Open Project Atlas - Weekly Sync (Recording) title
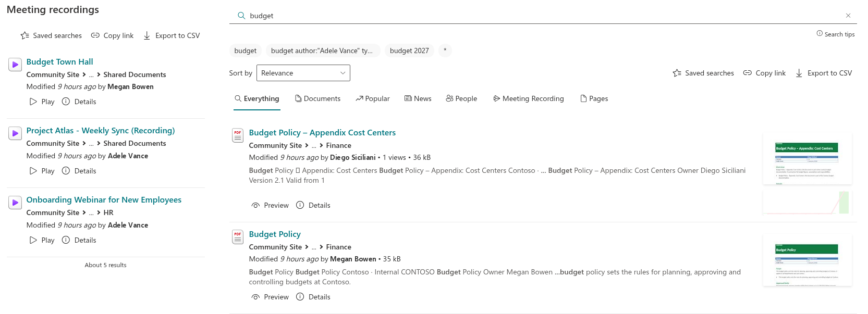Image resolution: width=868 pixels, height=314 pixels. 101,131
